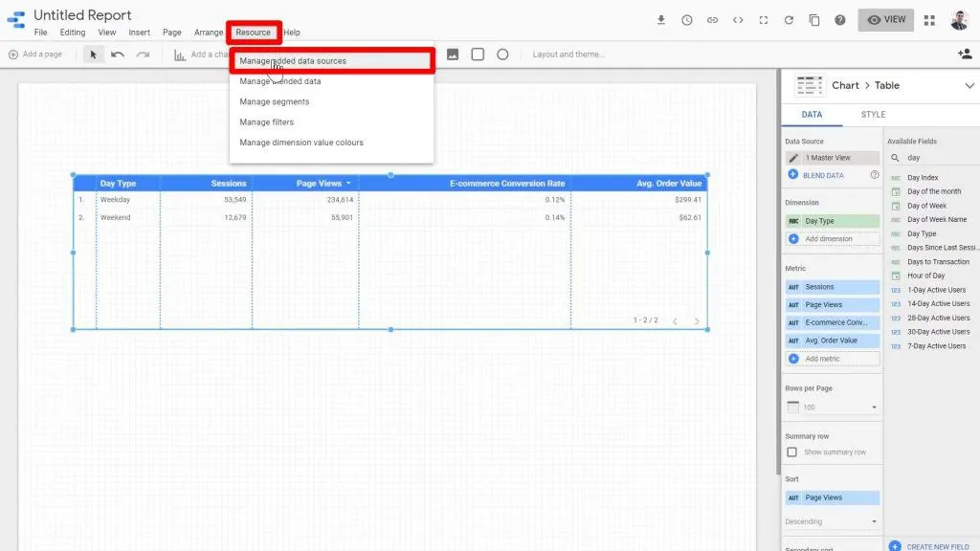Open the Descending sort order dropdown
The height and width of the screenshot is (551, 980).
832,521
